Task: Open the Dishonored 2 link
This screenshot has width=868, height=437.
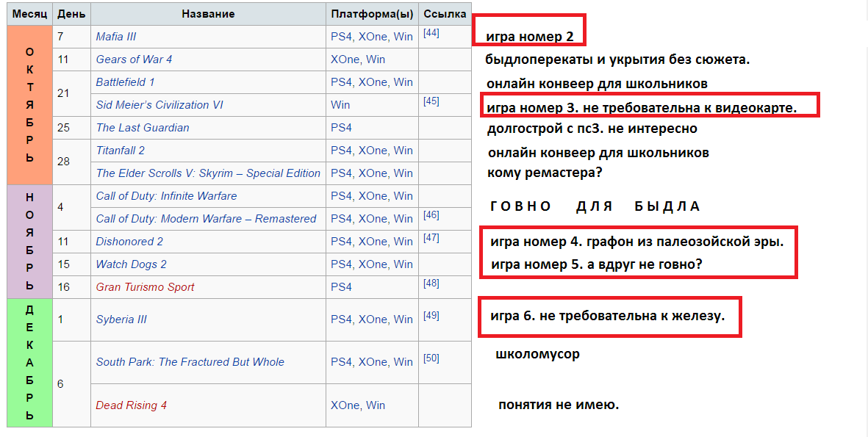Action: 129,241
